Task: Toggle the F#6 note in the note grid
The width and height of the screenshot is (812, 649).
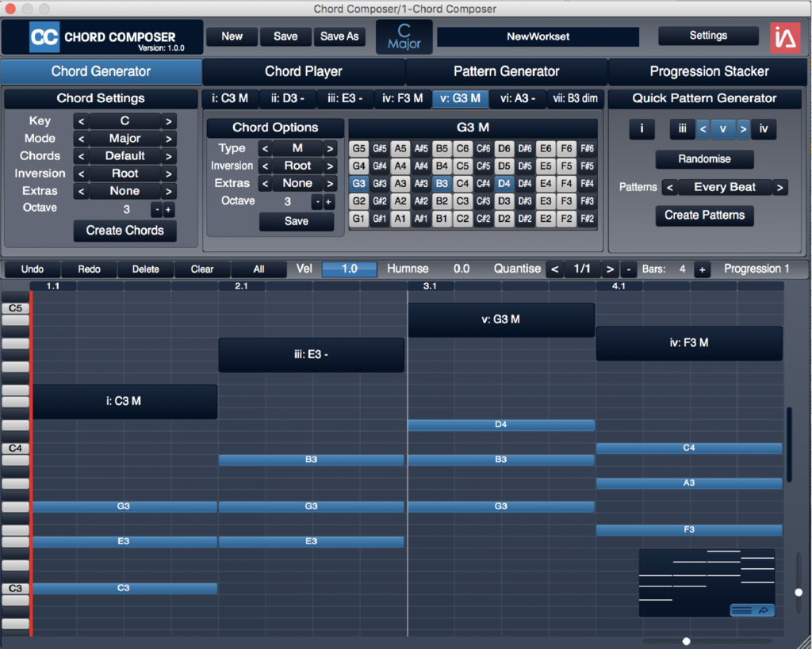Action: click(x=588, y=148)
